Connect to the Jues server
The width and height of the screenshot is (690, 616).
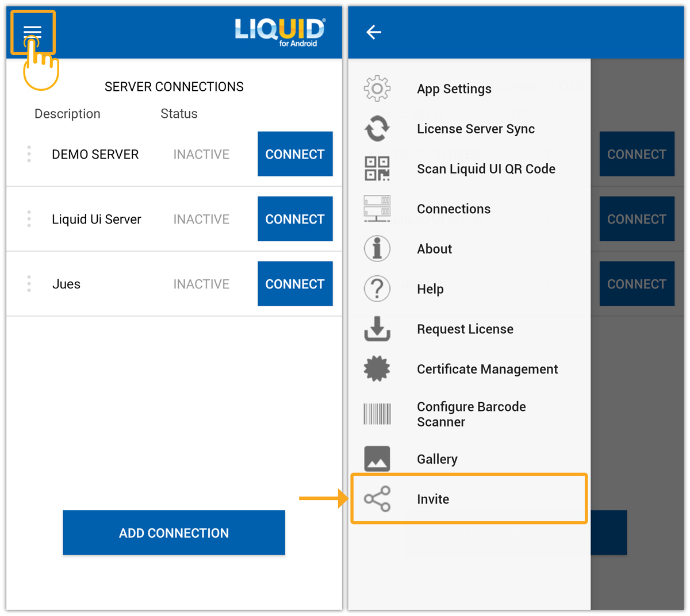[295, 284]
